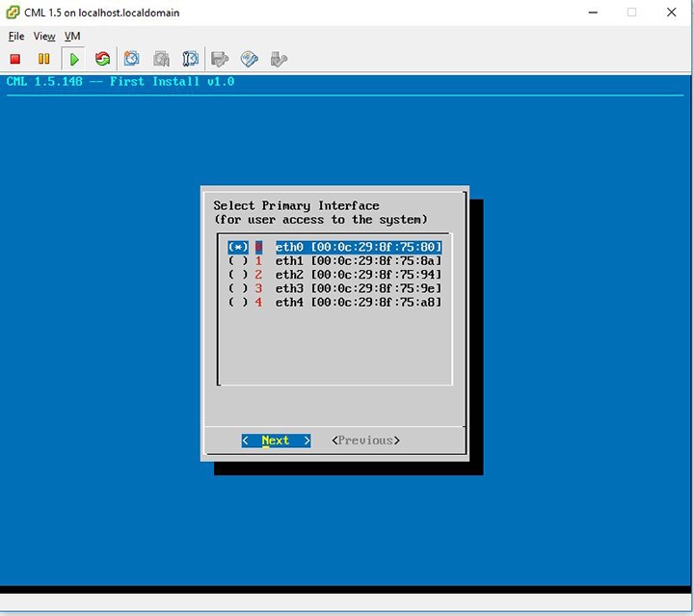Click the red number 3 tag
This screenshot has width=694, height=616.
(x=258, y=288)
